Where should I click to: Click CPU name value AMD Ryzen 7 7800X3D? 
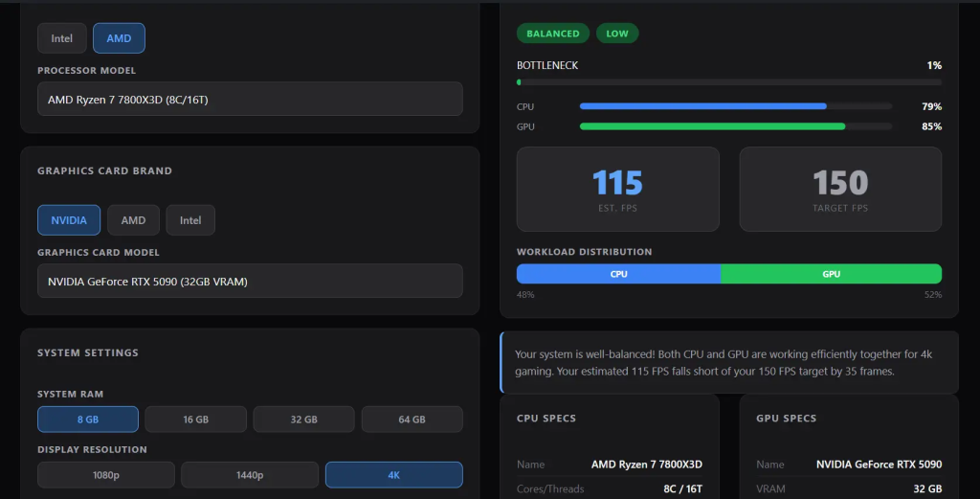click(x=647, y=464)
